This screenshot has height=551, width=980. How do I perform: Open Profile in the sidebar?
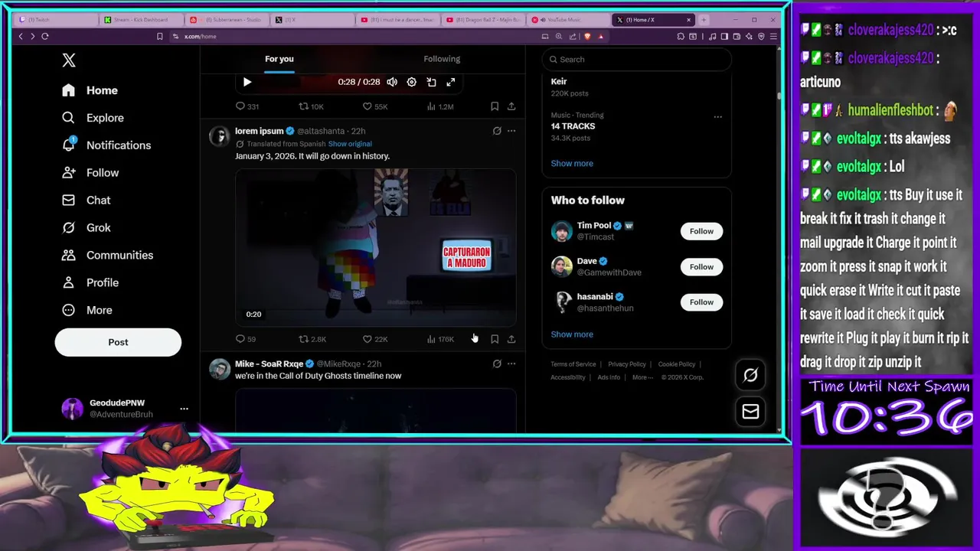click(x=90, y=283)
